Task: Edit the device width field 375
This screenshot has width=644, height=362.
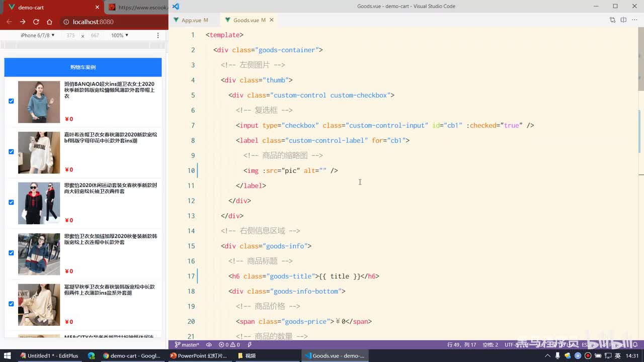Action: (x=70, y=35)
